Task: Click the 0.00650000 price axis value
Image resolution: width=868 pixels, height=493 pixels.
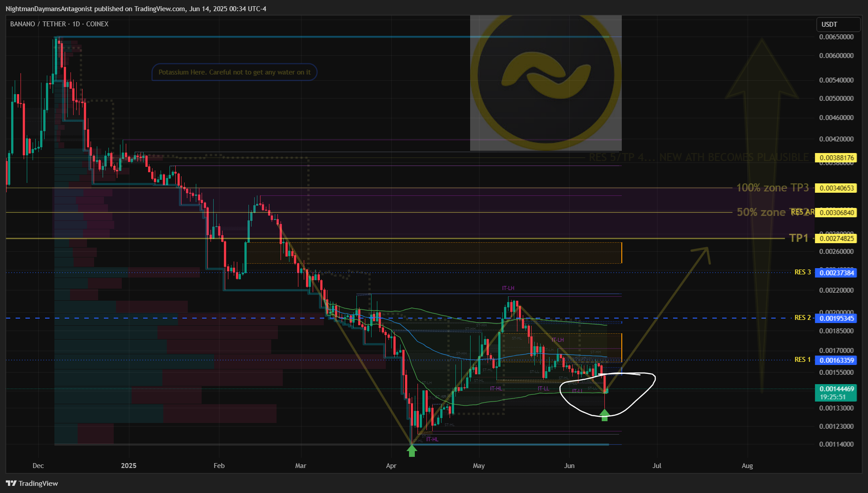Action: (x=836, y=37)
